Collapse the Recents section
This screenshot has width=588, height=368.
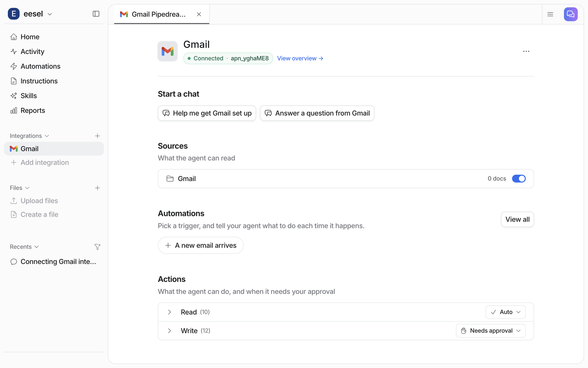point(24,247)
